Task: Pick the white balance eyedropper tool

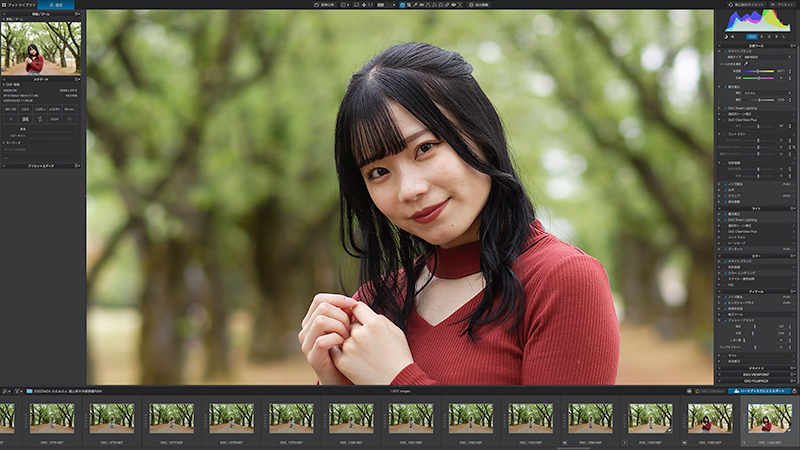Action: (746, 64)
